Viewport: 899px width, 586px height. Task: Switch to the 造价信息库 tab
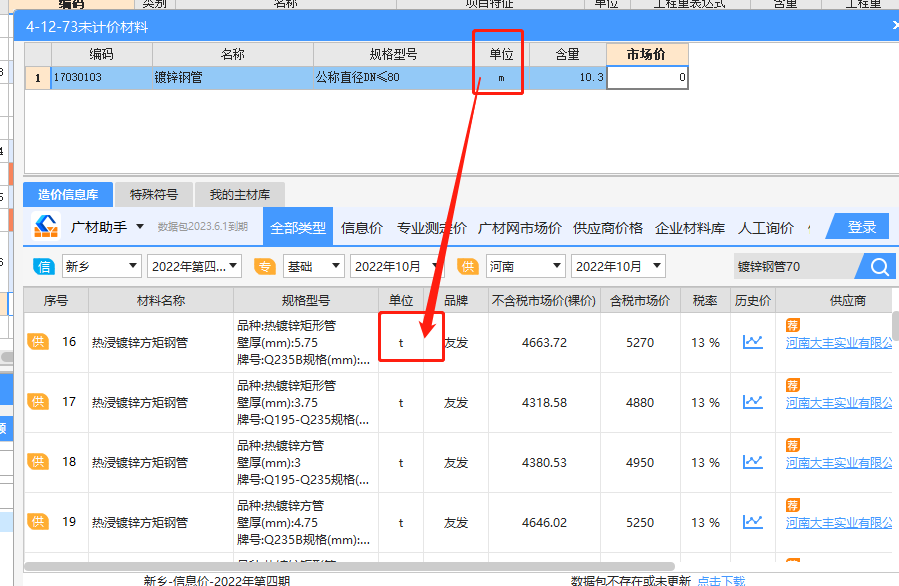pyautogui.click(x=68, y=195)
